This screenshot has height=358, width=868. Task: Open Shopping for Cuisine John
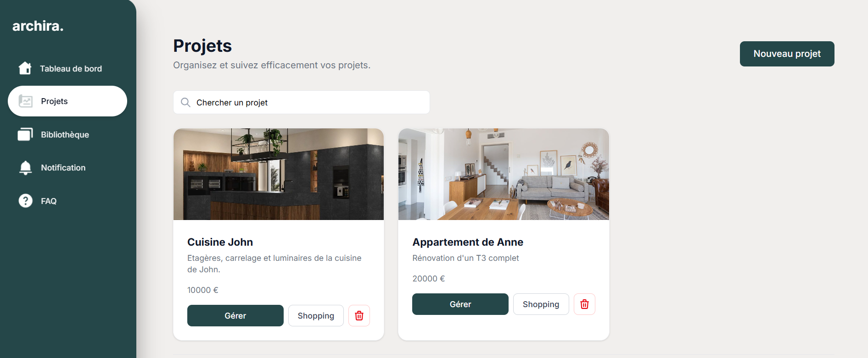coord(316,316)
